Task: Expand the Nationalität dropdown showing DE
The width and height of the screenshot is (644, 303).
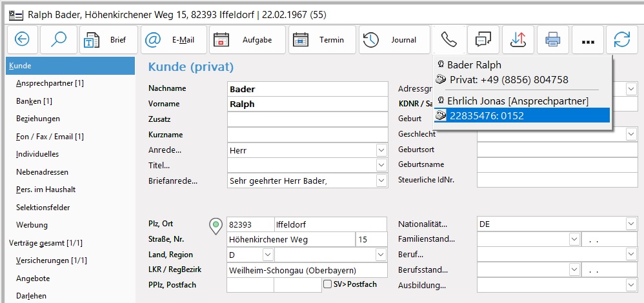Action: (630, 224)
